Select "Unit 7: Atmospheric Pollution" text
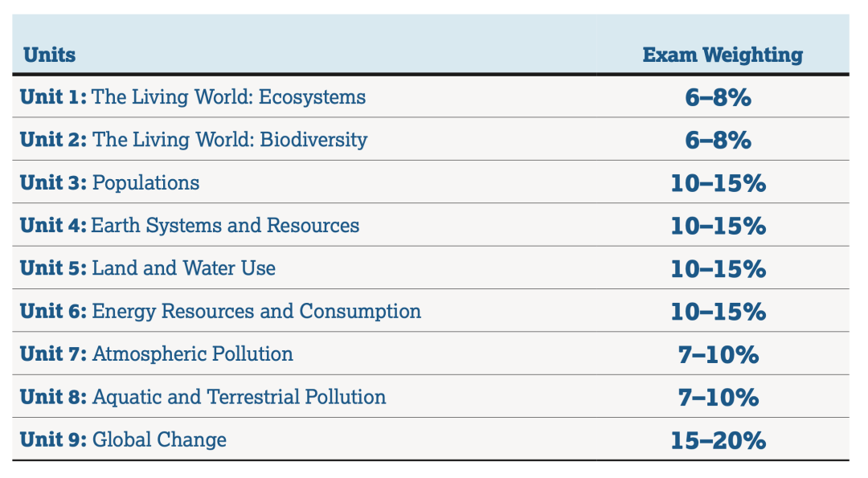 (x=157, y=353)
